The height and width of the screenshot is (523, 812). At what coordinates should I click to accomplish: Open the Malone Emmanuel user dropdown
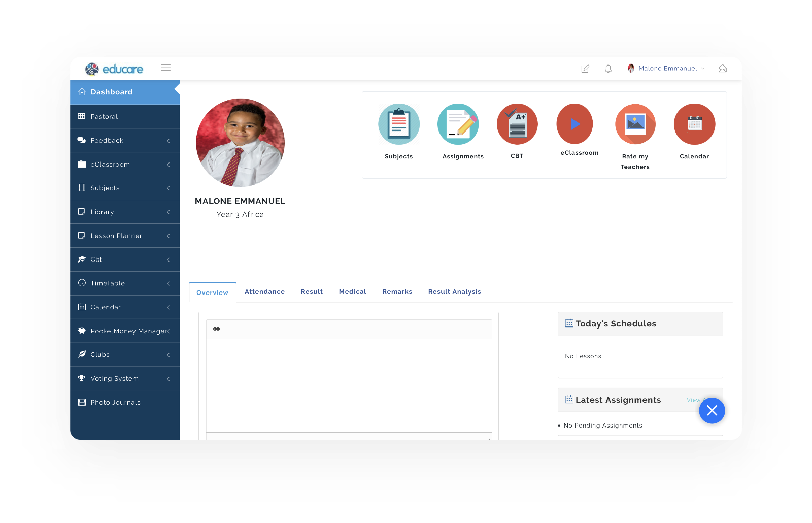tap(666, 69)
